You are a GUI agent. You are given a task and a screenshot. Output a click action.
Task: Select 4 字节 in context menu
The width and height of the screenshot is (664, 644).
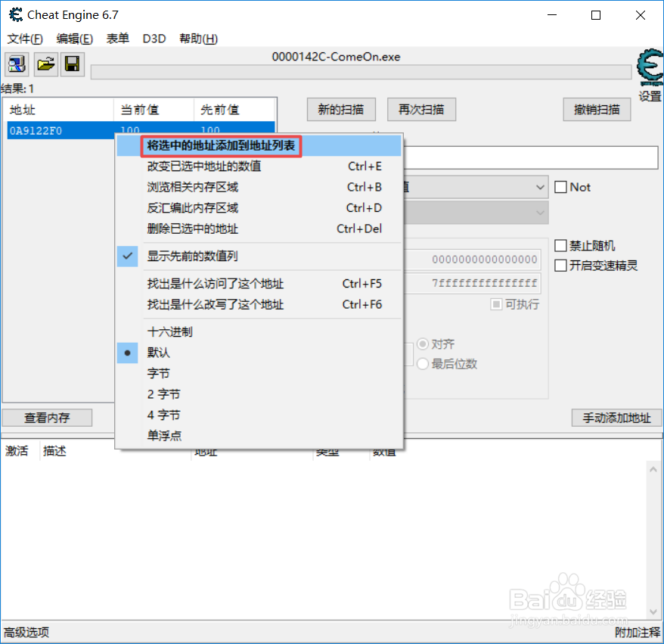(259, 415)
